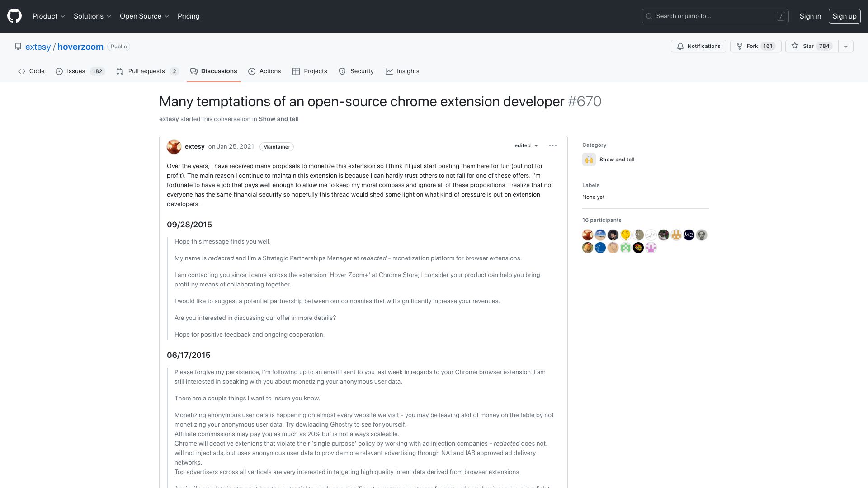Open the star lists dropdown arrow
This screenshot has width=868, height=488.
[x=846, y=46]
